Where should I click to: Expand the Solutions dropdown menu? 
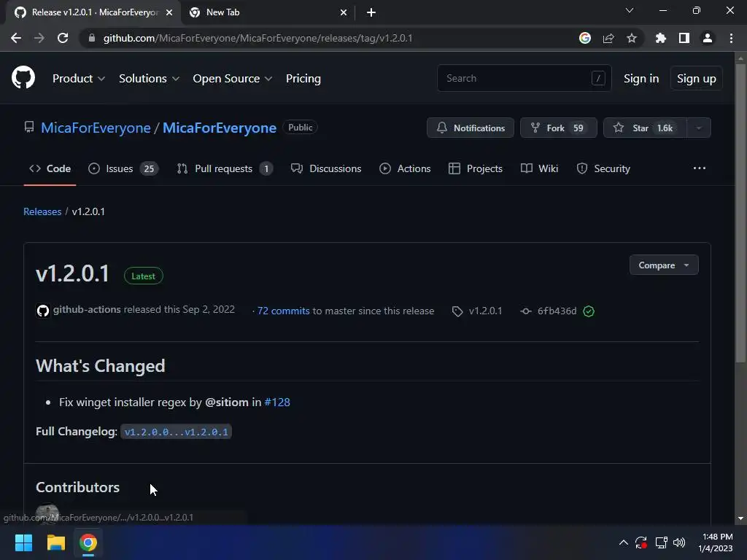pyautogui.click(x=149, y=79)
